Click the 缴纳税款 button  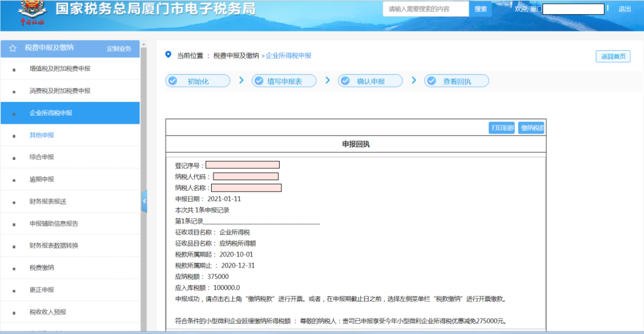(531, 128)
